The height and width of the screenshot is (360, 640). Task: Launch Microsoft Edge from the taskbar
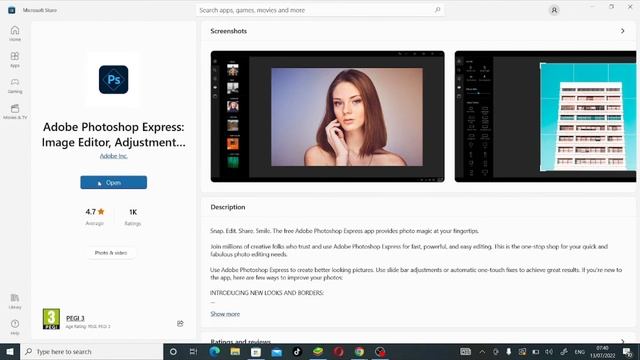coord(214,351)
